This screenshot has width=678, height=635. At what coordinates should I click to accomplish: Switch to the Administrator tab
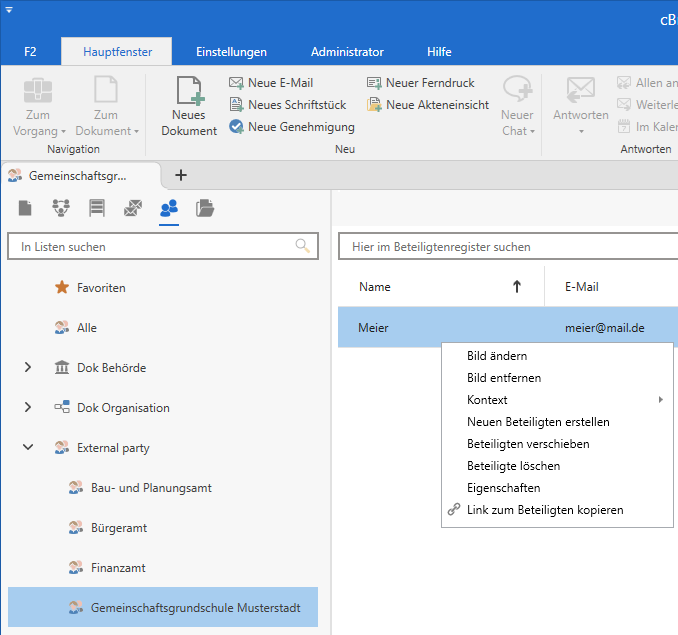coord(347,52)
